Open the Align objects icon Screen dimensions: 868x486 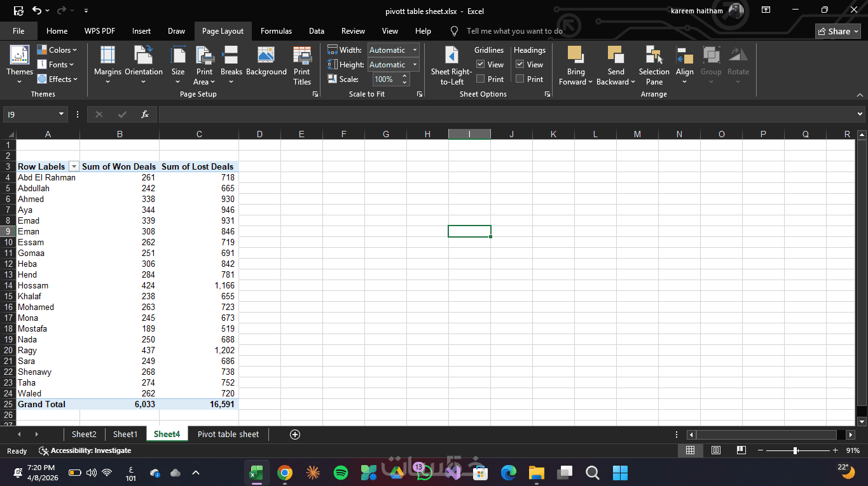[x=684, y=55]
